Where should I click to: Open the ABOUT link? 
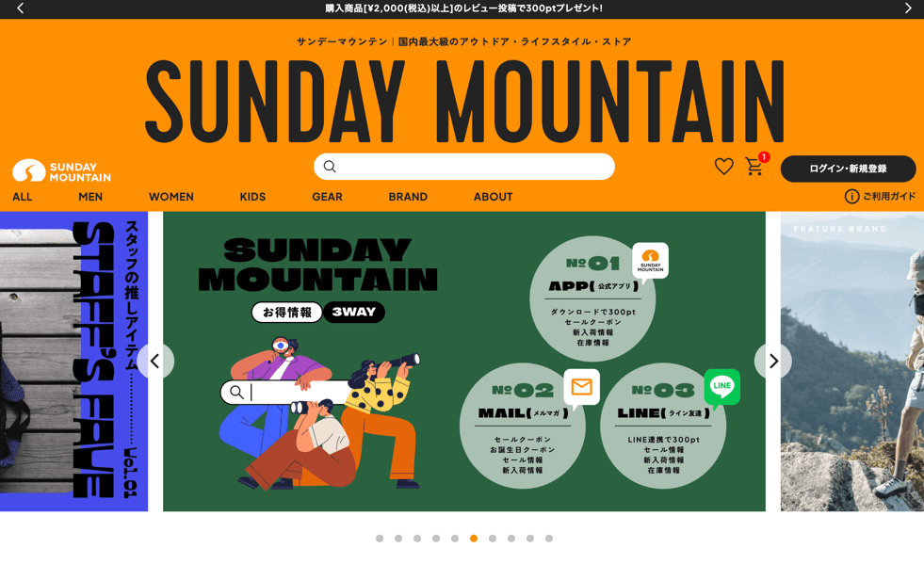[x=494, y=197]
